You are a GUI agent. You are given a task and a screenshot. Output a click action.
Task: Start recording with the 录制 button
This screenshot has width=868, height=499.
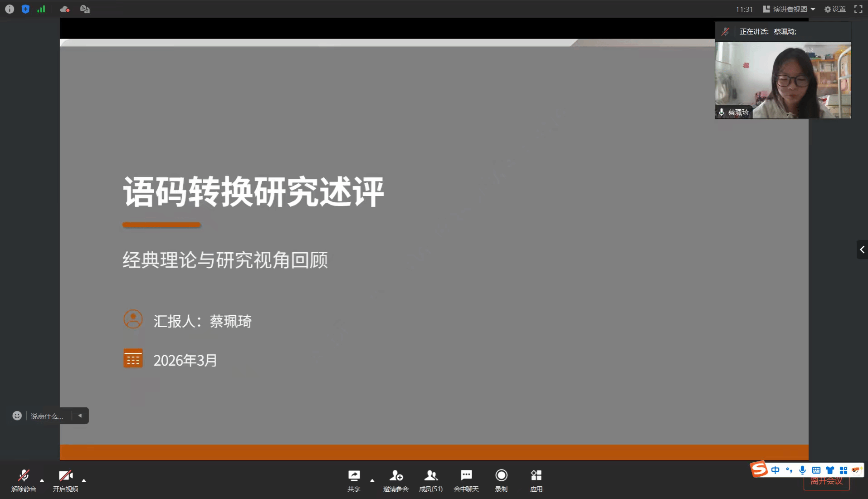(x=501, y=480)
